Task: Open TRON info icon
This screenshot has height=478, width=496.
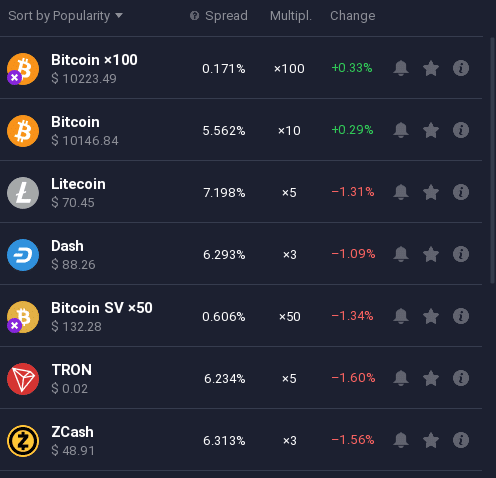Action: [461, 378]
